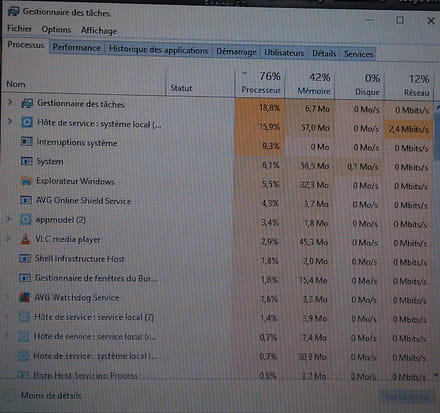The image size is (440, 413).
Task: Click the Explorateur Windows folder icon
Action: point(26,181)
